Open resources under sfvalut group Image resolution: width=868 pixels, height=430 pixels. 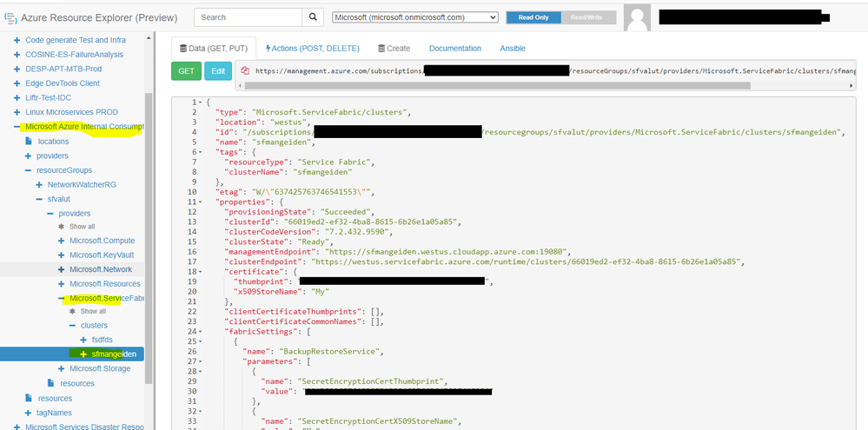[77, 383]
